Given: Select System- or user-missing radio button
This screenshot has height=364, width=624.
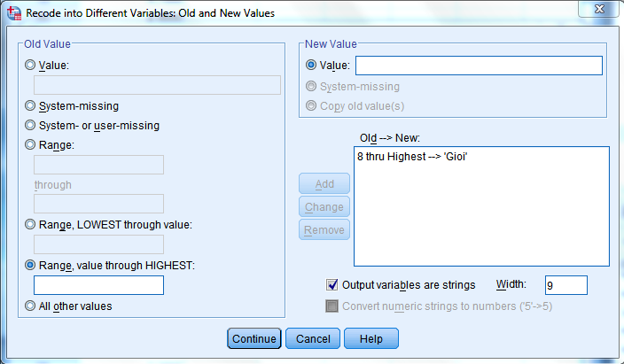Looking at the screenshot, I should click(x=32, y=125).
